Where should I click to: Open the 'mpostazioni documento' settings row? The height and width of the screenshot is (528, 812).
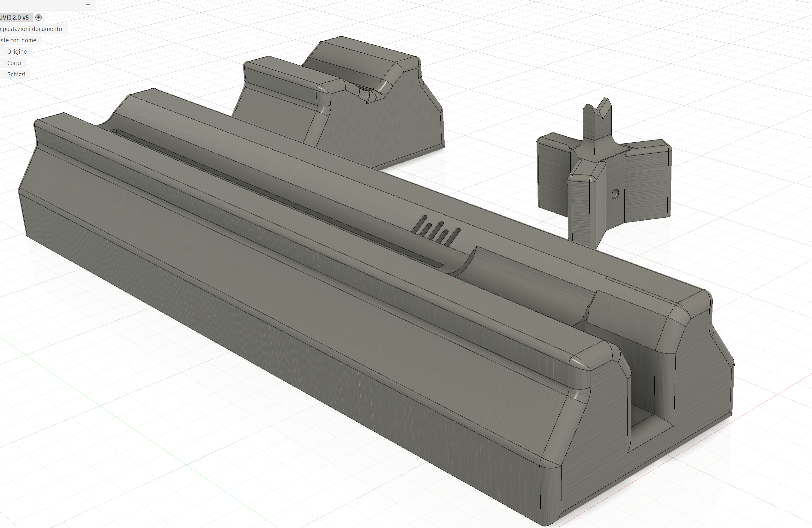tap(31, 29)
